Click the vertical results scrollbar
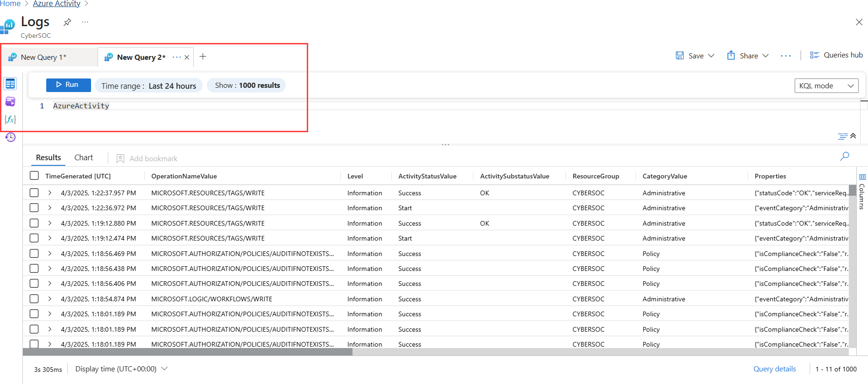Screen dimensions: 868x384 (x=853, y=190)
